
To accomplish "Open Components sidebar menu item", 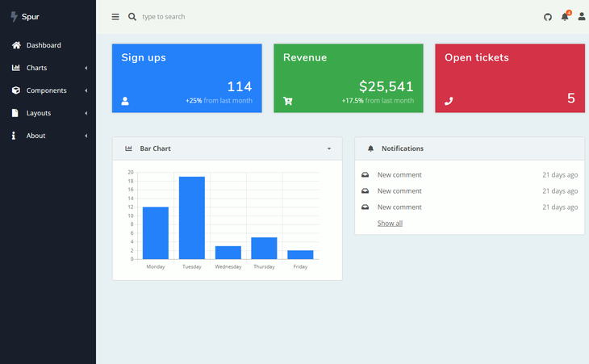I will (x=48, y=90).
